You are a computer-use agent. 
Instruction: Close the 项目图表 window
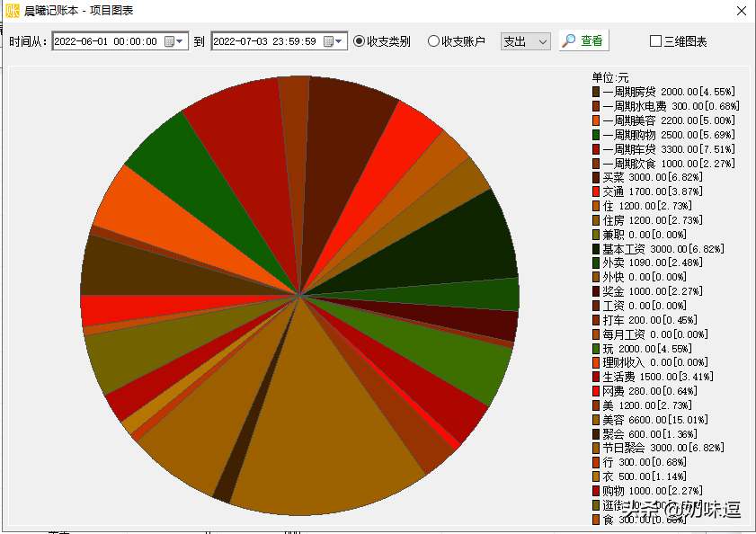(741, 12)
